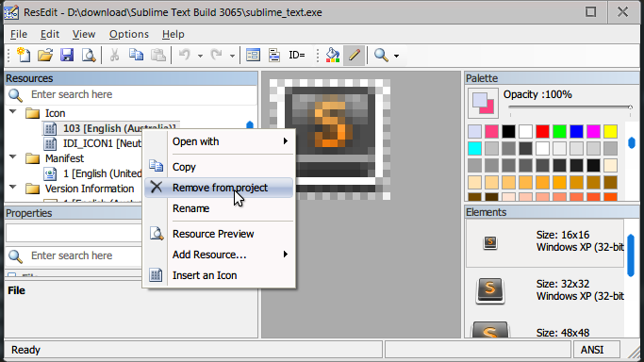This screenshot has width=644, height=362.
Task: Close the ResEdit window
Action: pos(622,12)
